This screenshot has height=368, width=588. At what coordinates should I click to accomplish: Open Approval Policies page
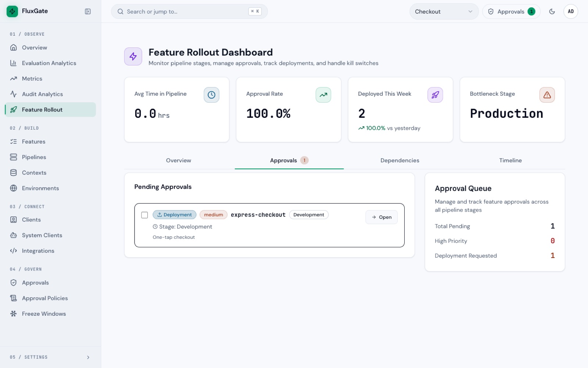[50, 298]
